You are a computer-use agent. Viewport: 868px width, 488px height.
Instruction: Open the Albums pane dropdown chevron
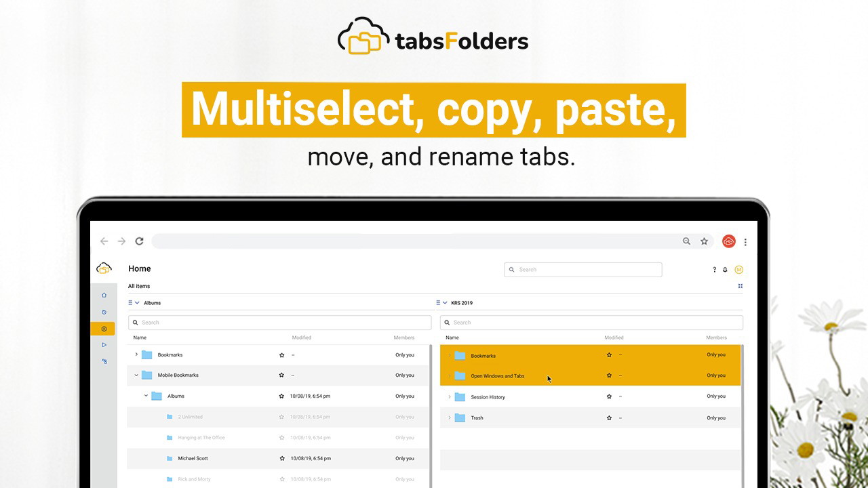point(137,303)
